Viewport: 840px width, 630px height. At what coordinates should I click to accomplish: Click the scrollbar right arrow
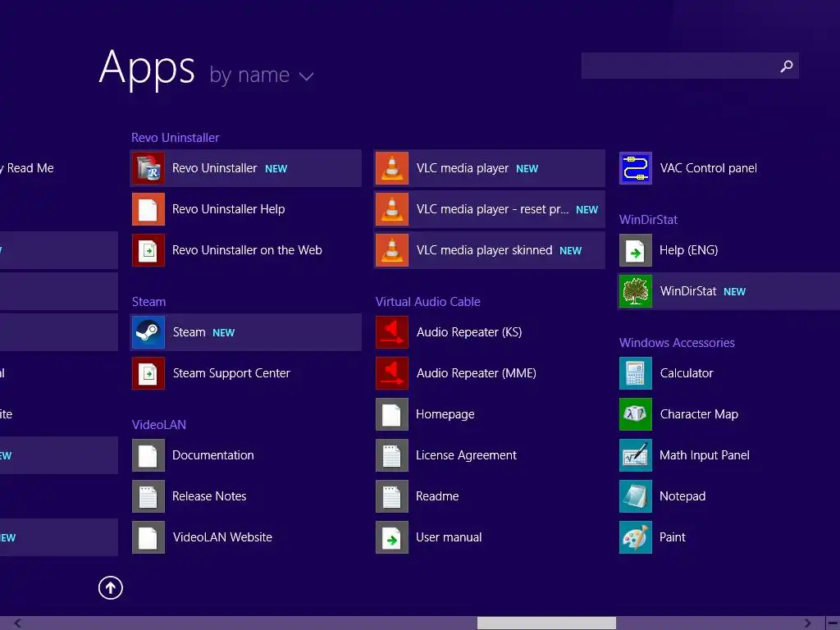pos(807,623)
